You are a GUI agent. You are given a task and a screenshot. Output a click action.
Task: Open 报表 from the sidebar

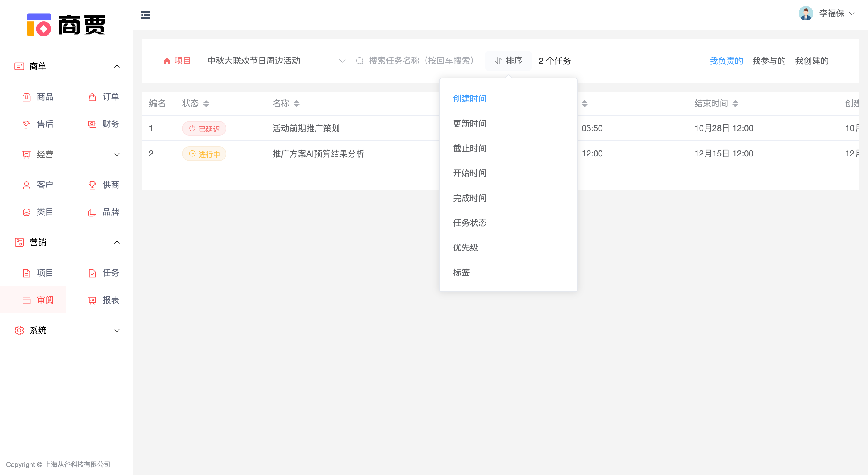coord(111,300)
